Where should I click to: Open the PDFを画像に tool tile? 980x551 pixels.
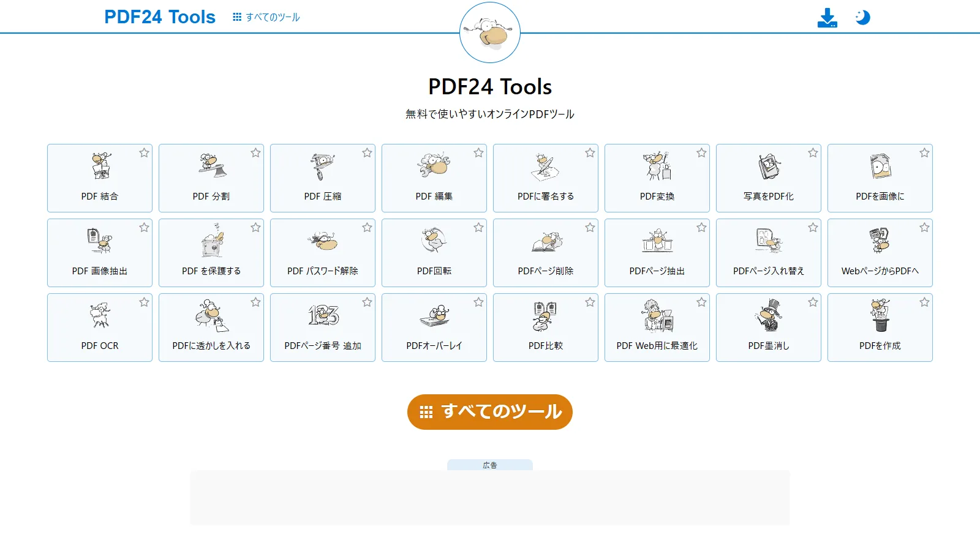[x=880, y=178]
